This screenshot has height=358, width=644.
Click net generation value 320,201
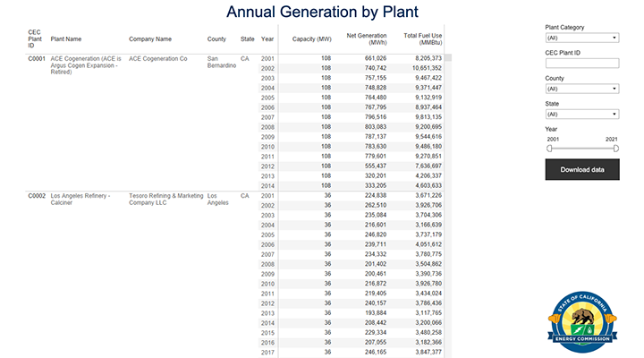376,176
